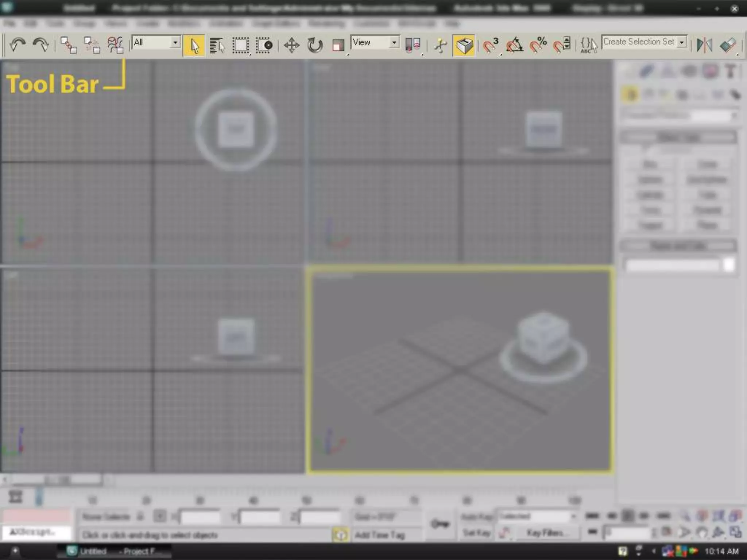This screenshot has width=747, height=560.
Task: Click the Redo arrow icon
Action: 40,45
